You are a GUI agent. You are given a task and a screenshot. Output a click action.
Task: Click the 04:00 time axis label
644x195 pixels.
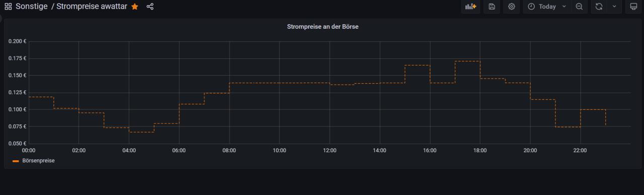point(129,150)
